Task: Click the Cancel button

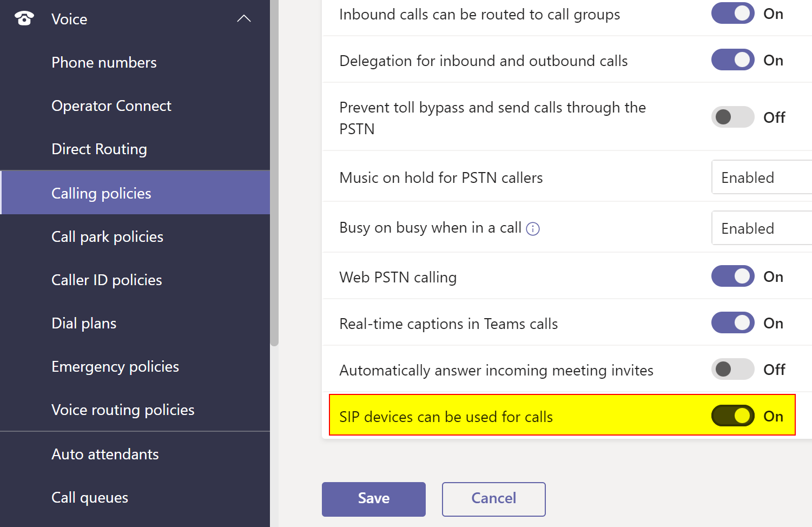Action: coord(493,498)
